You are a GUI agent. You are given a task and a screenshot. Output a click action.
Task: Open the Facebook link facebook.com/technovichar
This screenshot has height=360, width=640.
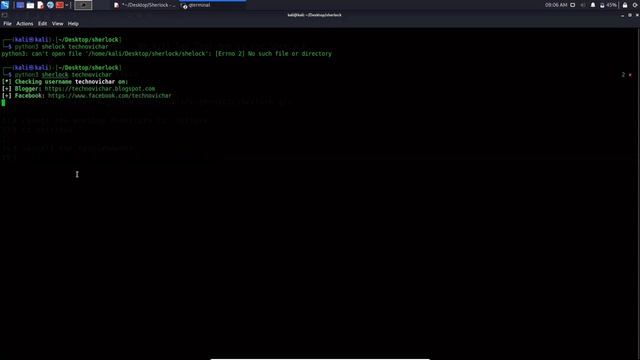coord(110,96)
